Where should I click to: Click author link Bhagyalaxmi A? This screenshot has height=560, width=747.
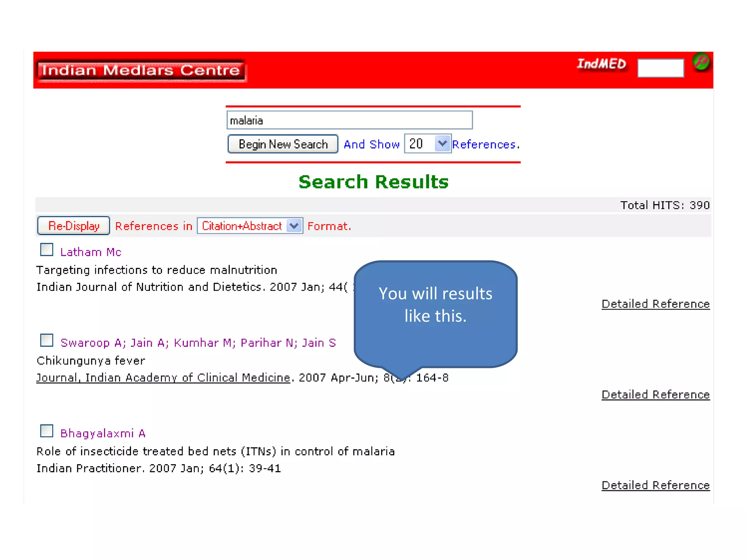point(103,433)
